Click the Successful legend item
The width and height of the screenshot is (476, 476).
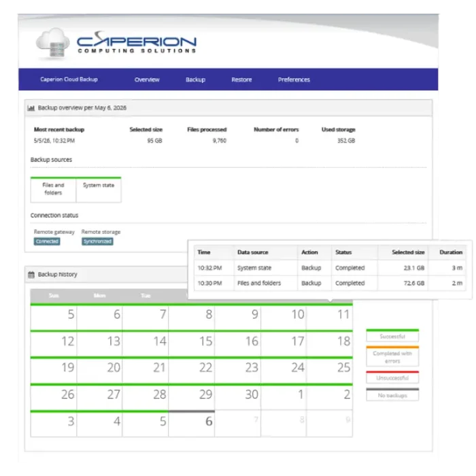coord(392,335)
